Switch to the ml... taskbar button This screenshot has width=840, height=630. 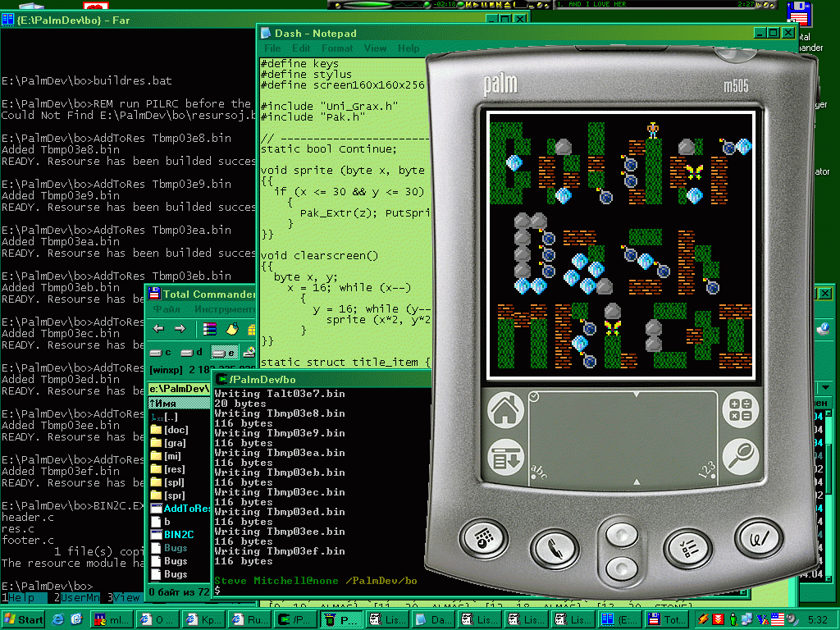112,620
